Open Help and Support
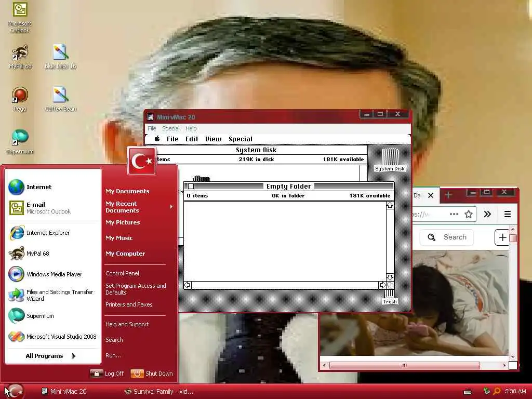This screenshot has height=399, width=532. tap(127, 324)
